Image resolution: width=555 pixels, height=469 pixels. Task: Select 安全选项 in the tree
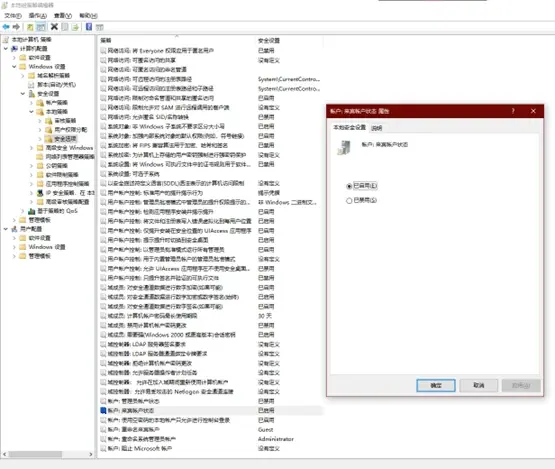pyautogui.click(x=65, y=139)
